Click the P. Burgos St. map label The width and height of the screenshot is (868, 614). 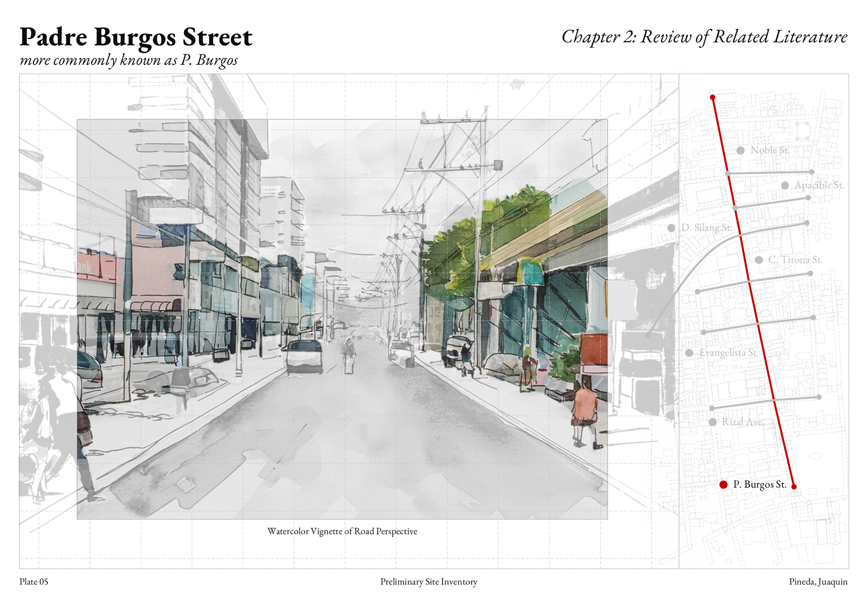click(x=759, y=485)
